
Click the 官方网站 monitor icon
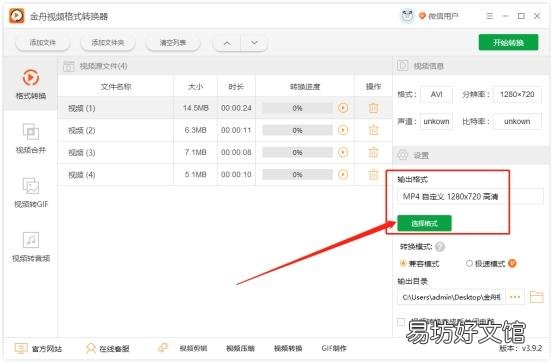click(x=21, y=348)
